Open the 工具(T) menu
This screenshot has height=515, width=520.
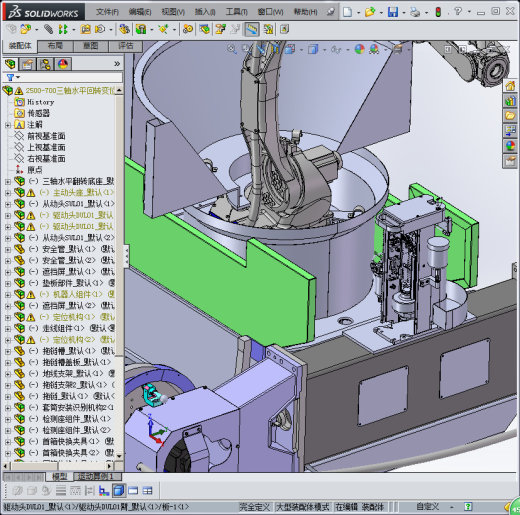point(236,12)
